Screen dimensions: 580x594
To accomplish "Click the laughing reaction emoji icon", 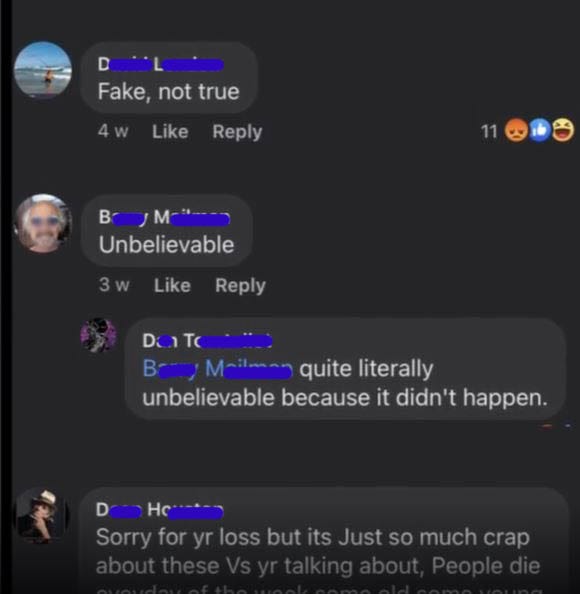I will point(563,130).
